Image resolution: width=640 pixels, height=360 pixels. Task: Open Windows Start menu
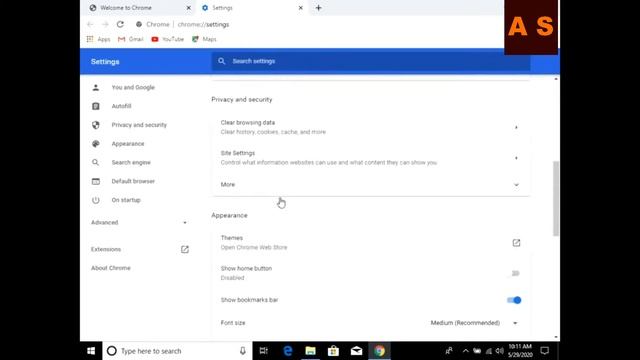tap(91, 351)
